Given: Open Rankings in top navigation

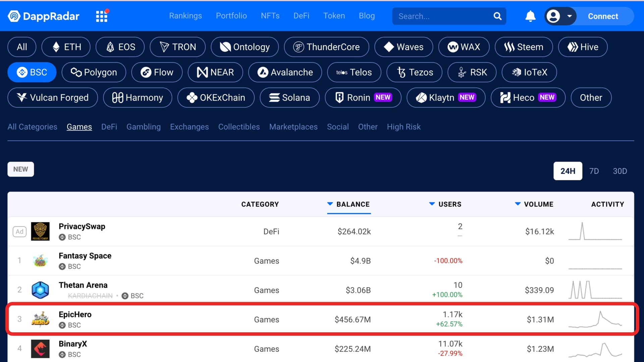Looking at the screenshot, I should coord(185,16).
